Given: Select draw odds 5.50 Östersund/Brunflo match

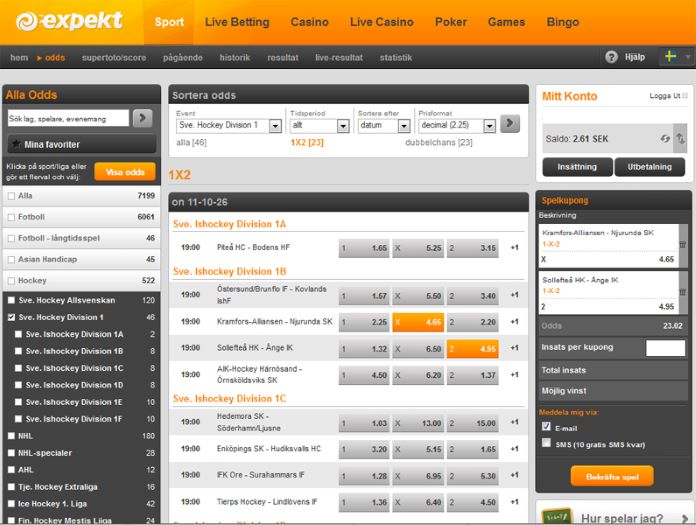Looking at the screenshot, I should pos(418,296).
